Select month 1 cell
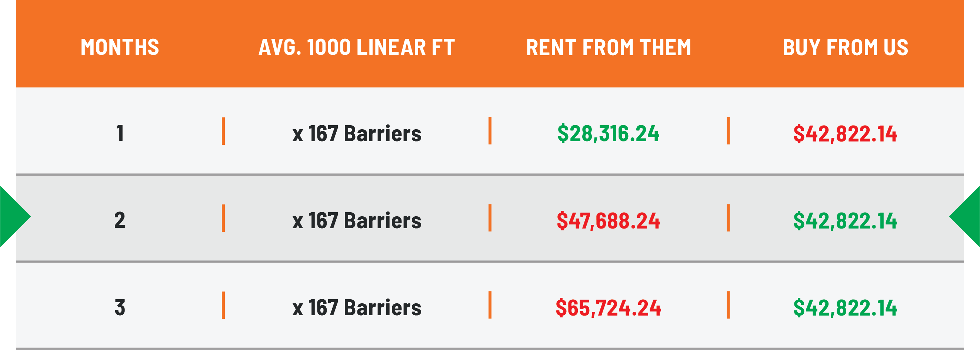Image resolution: width=980 pixels, height=350 pixels. pyautogui.click(x=120, y=133)
